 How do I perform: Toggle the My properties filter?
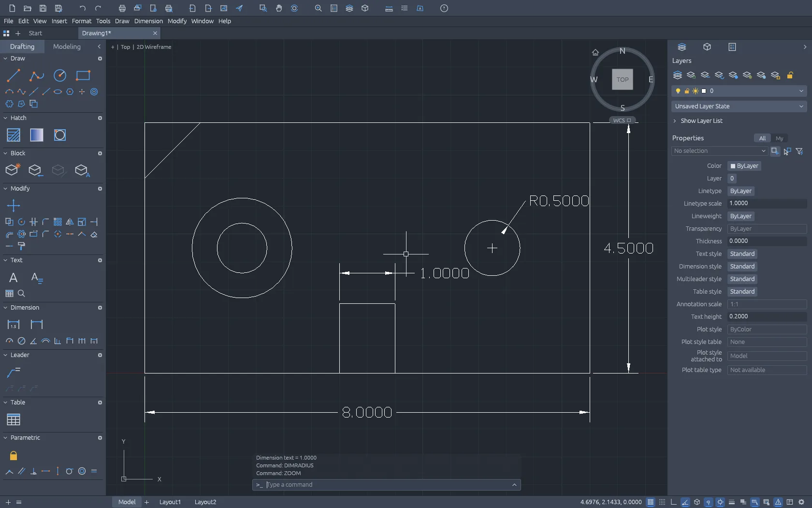pos(779,138)
